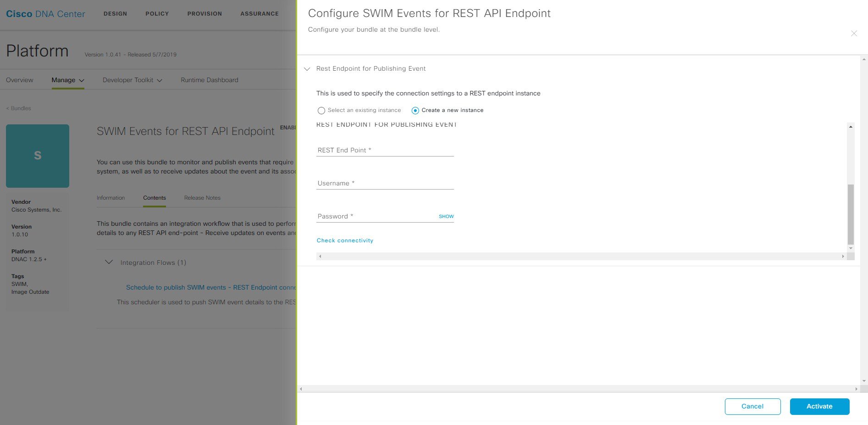The height and width of the screenshot is (425, 868).
Task: Collapse Rest Endpoint for Publishing Event section
Action: pos(307,69)
